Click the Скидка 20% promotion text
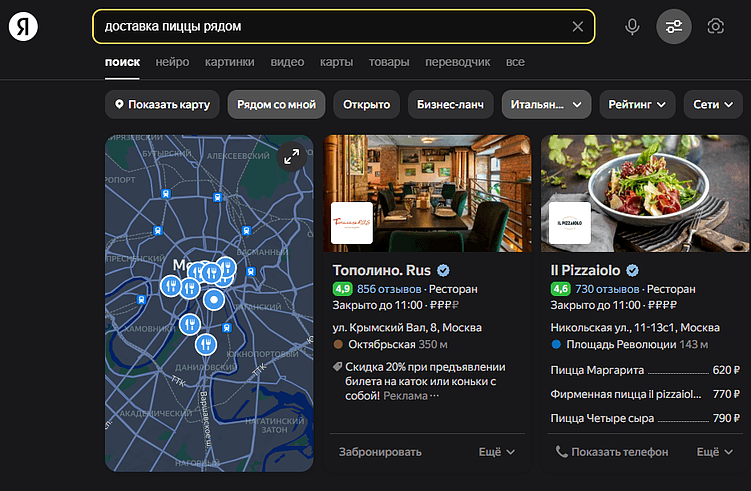This screenshot has height=491, width=751. [x=425, y=381]
